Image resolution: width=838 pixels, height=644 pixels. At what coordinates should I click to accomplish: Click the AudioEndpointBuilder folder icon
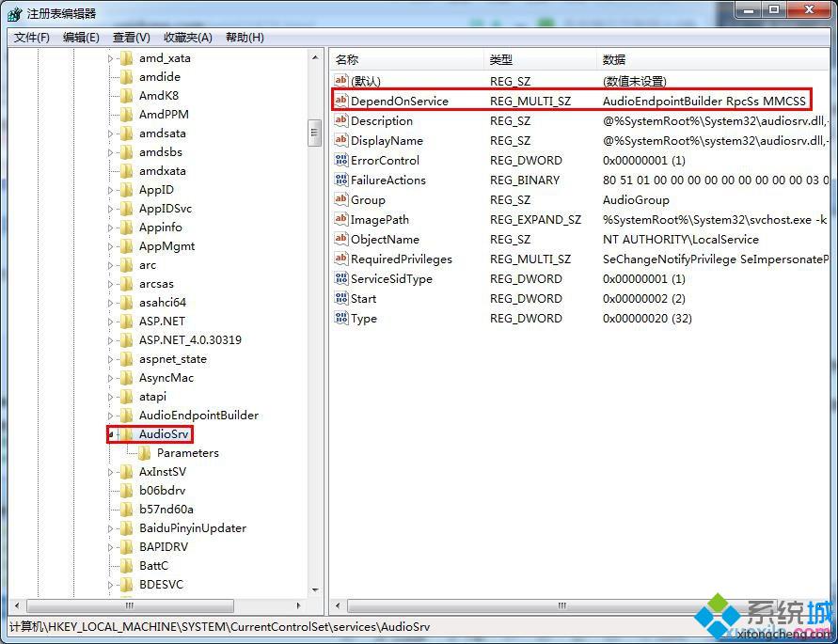(x=127, y=416)
